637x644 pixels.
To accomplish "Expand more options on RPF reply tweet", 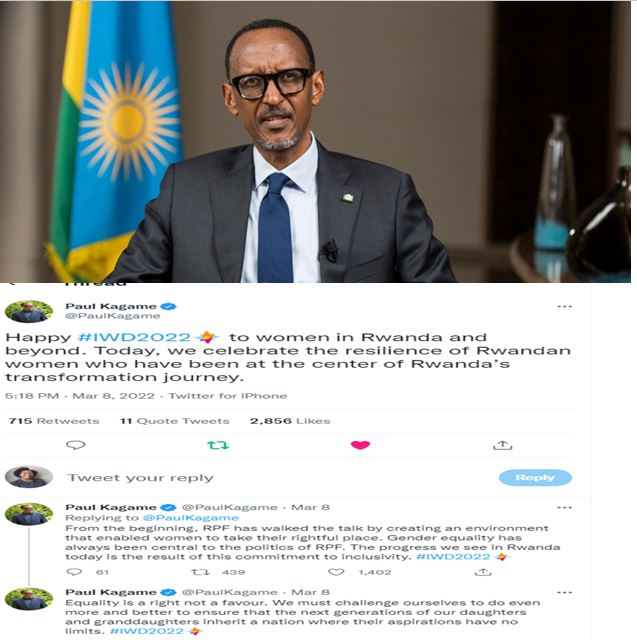I will 564,508.
